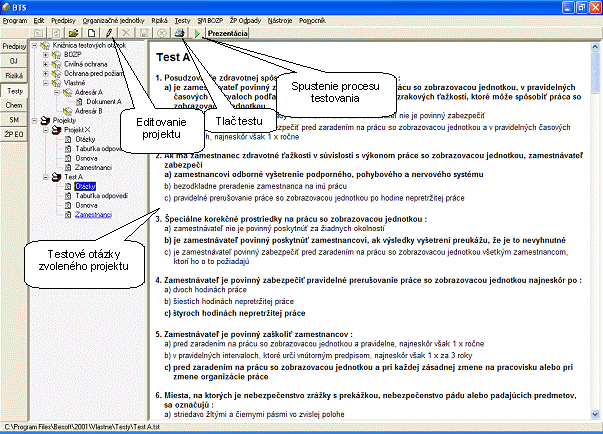Screen dimensions: 603x434
Task: Collapse the Test A tree node
Action: (46, 177)
